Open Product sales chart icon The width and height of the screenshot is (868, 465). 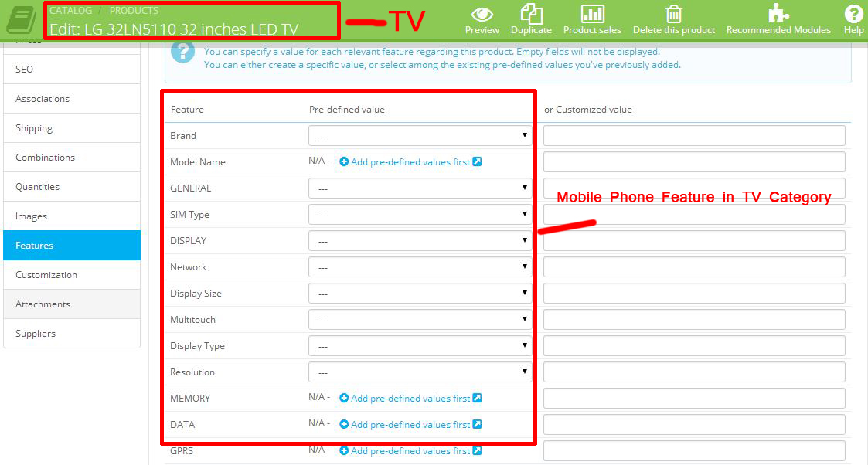click(x=592, y=14)
